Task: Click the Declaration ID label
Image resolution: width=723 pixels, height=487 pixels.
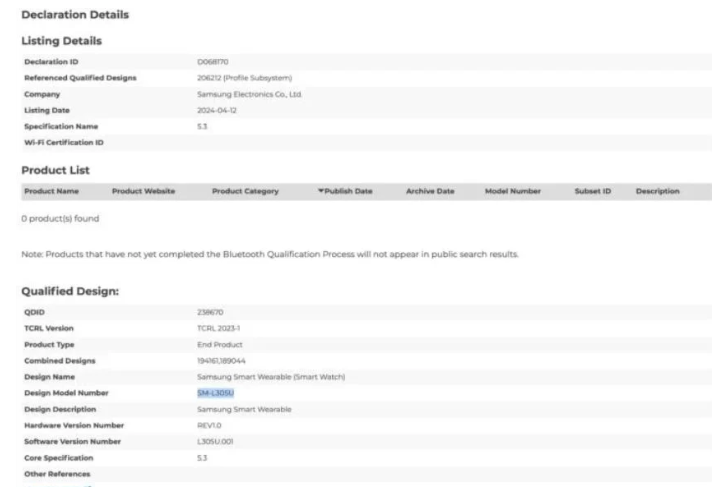Action: [51, 62]
